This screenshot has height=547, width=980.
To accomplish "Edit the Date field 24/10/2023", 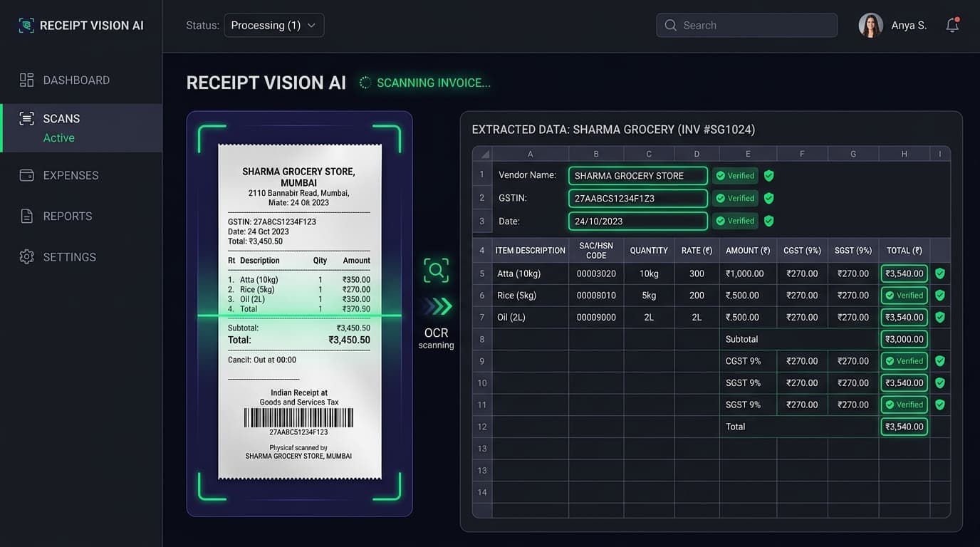I will [x=638, y=222].
